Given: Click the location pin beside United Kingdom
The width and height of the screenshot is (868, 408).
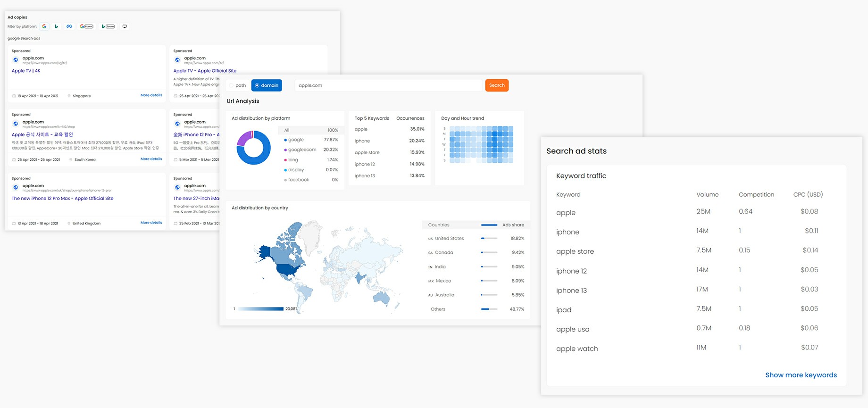Looking at the screenshot, I should [x=69, y=224].
